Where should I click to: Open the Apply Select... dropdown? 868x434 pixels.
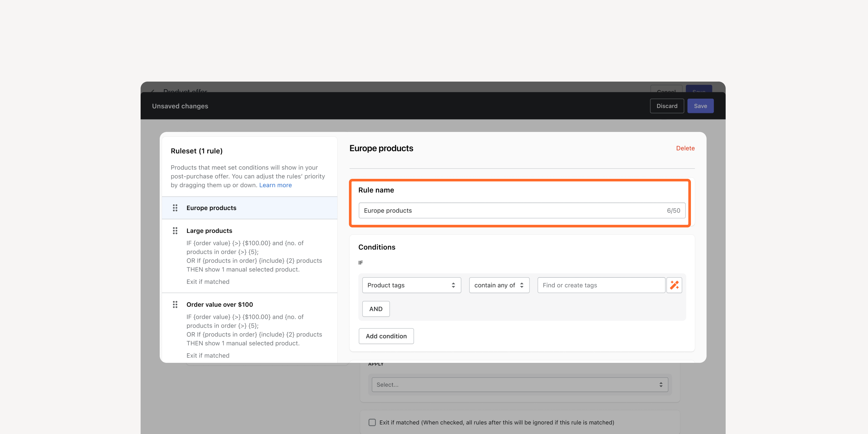[520, 385]
